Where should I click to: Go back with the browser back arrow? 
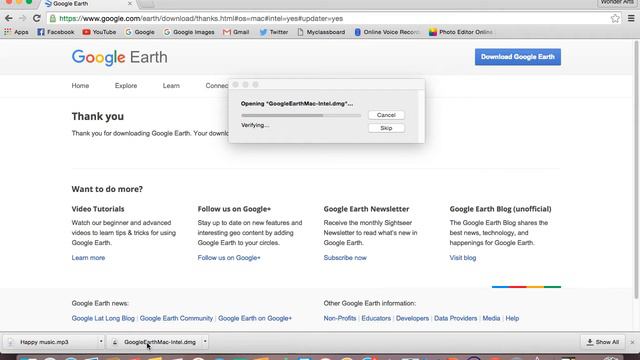[9, 18]
